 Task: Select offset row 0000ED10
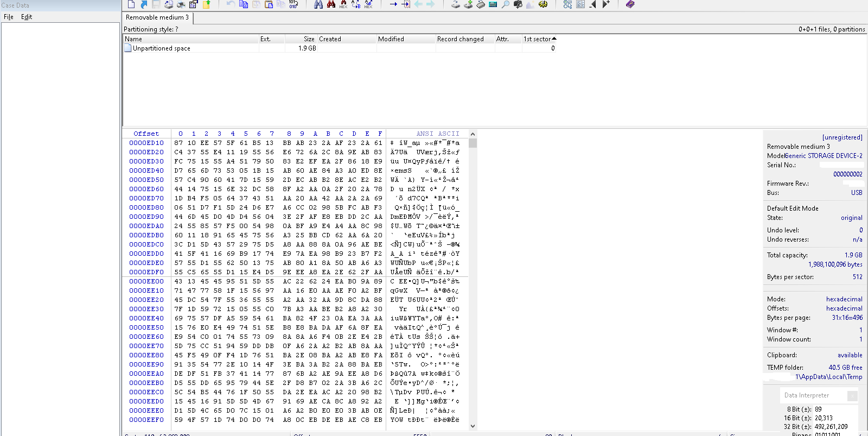146,143
